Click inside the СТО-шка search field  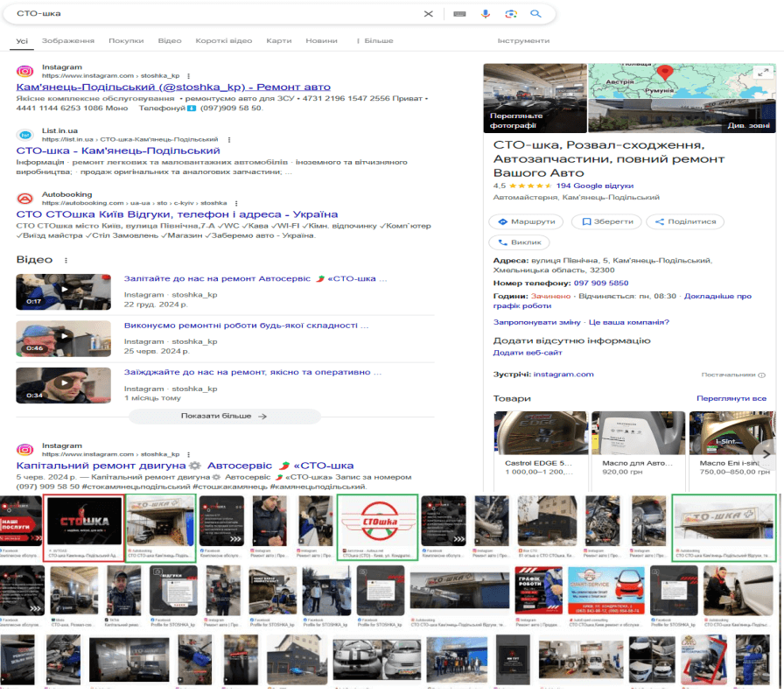215,14
